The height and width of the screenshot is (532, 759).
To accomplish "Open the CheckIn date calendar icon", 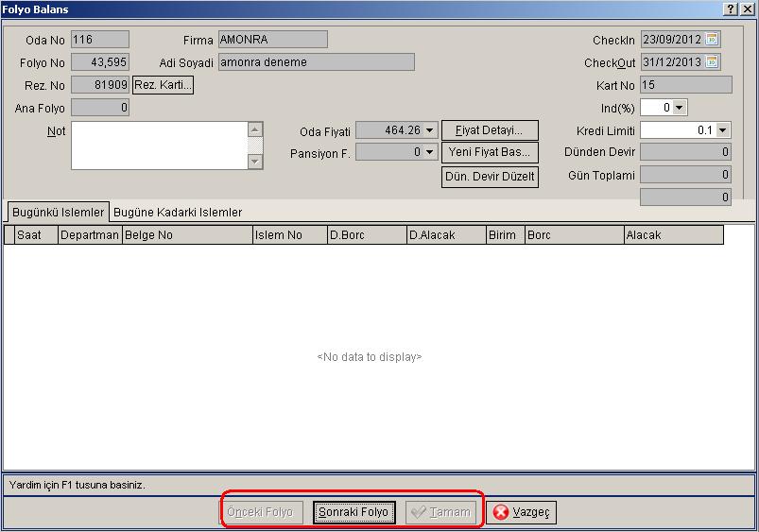I will 712,39.
